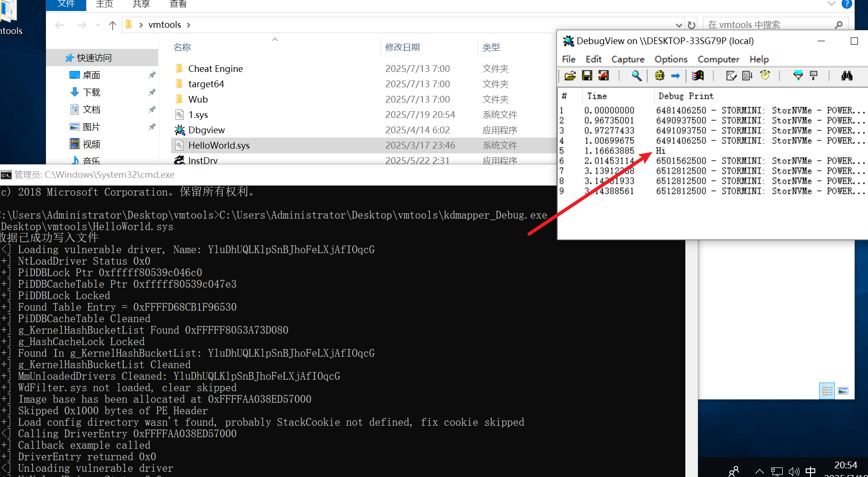Open the Filter/Highlight funnel icon
868x477 pixels.
coord(798,76)
